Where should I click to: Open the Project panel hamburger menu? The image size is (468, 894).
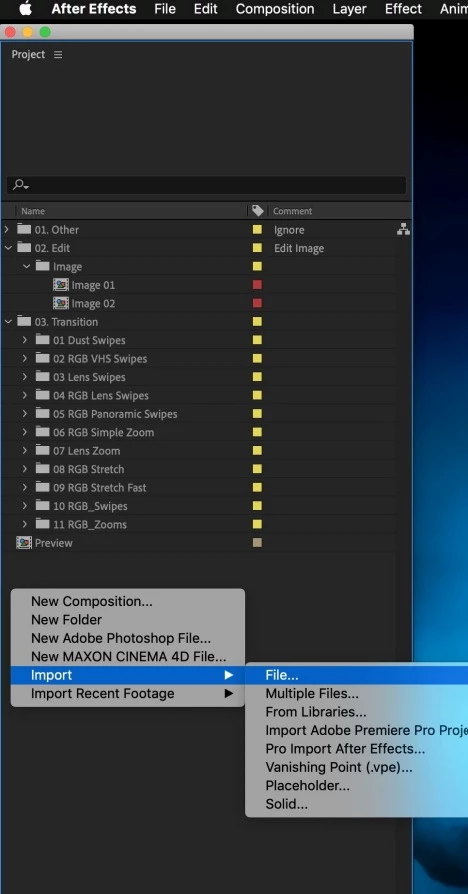(x=58, y=55)
